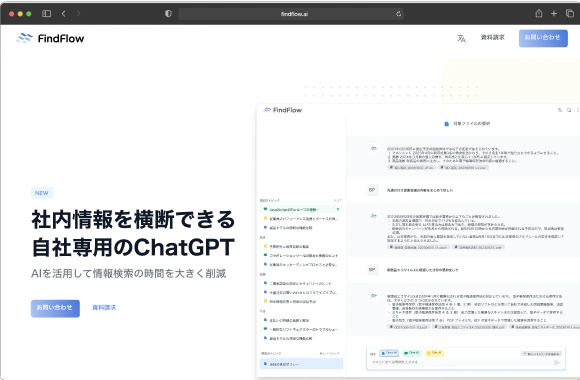Viewport: 580px width, 380px height.
Task: Show the tab overview icon
Action: click(x=570, y=14)
